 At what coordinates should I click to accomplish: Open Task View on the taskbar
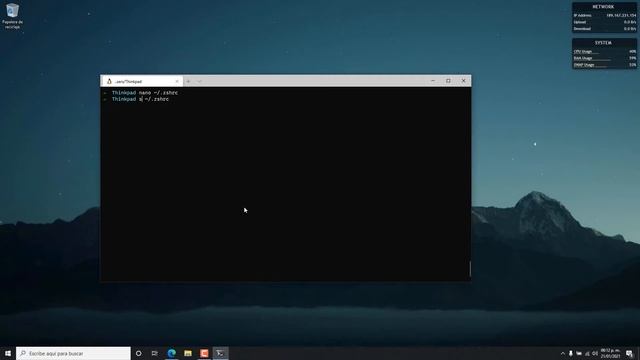[155, 353]
